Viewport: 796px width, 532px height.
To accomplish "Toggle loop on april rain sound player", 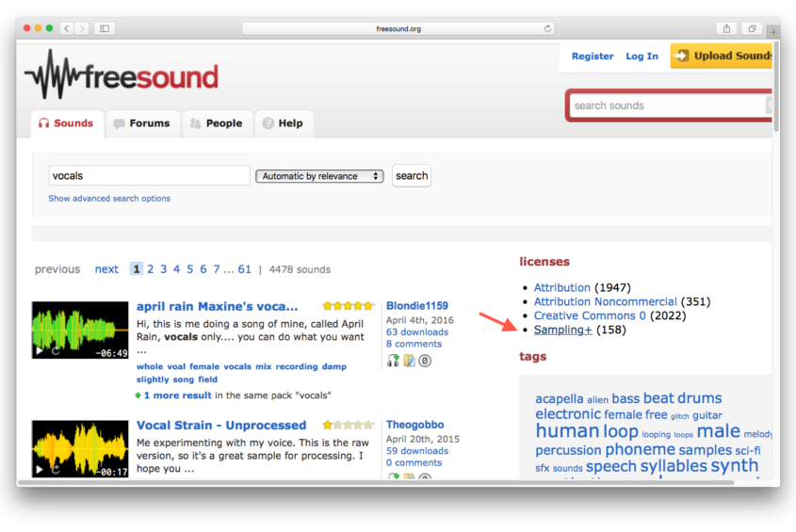I will point(56,351).
